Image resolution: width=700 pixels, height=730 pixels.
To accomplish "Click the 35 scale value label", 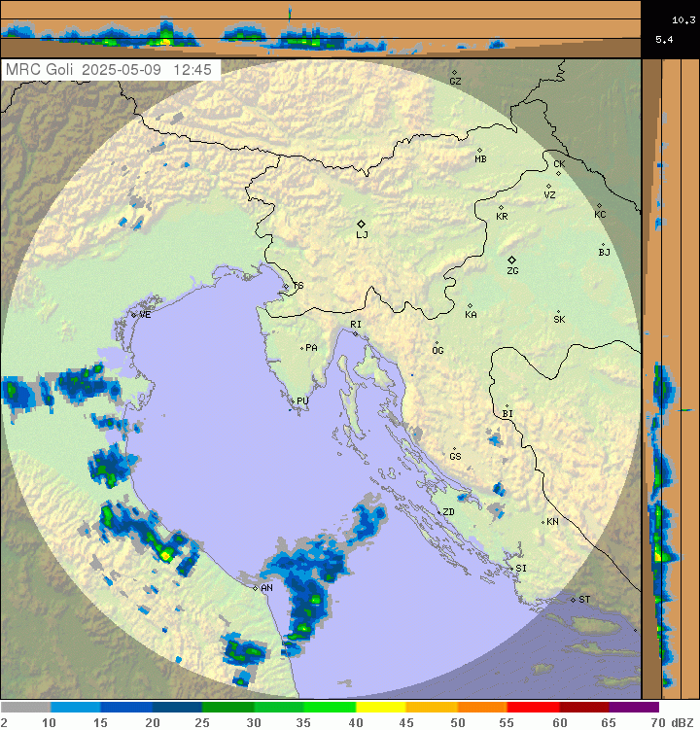I will click(303, 722).
